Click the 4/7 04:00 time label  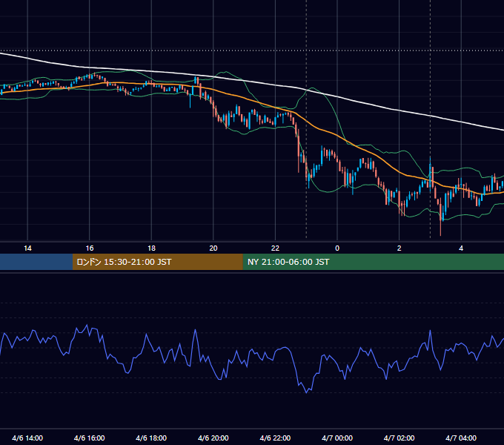click(461, 438)
